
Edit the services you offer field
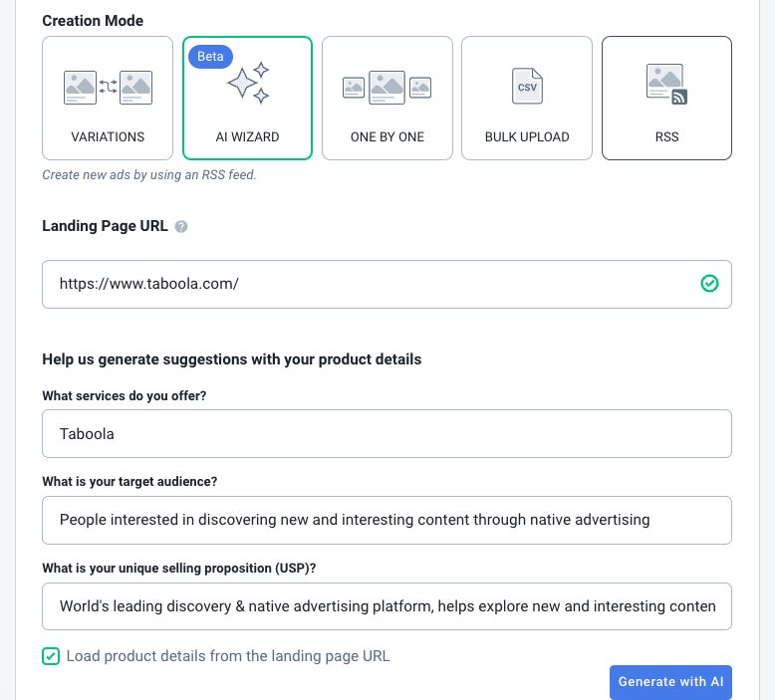(387, 434)
